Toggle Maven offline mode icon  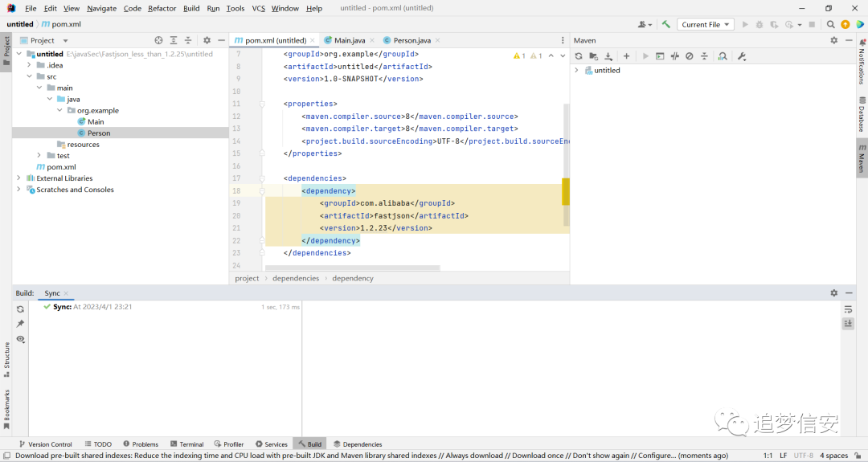tap(675, 56)
